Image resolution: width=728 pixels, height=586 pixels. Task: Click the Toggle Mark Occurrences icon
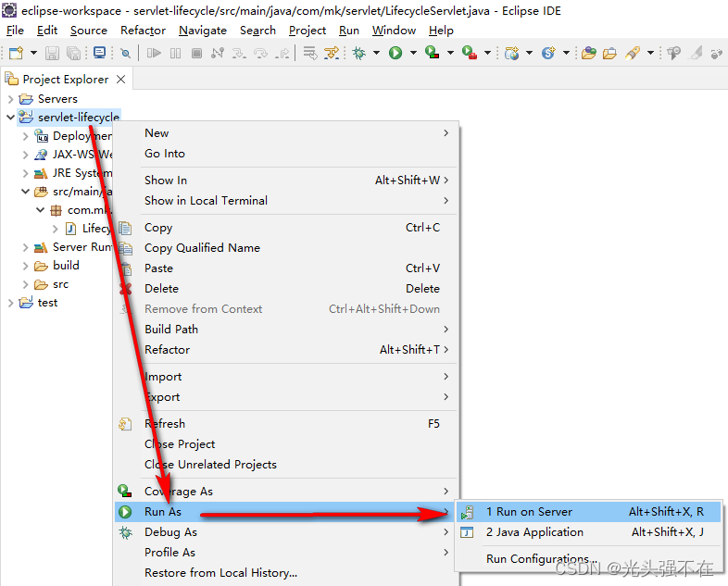tap(696, 53)
